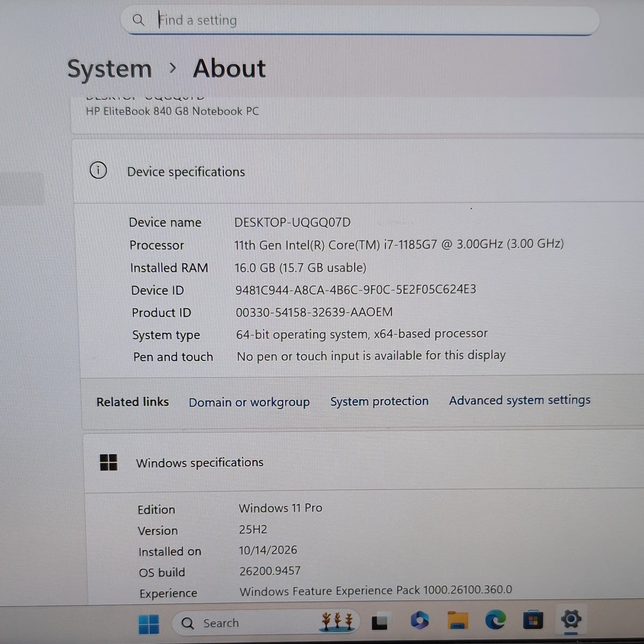This screenshot has width=644, height=644.
Task: Select the HP EliteBook 840 G8 Notebook PC text
Action: (172, 111)
